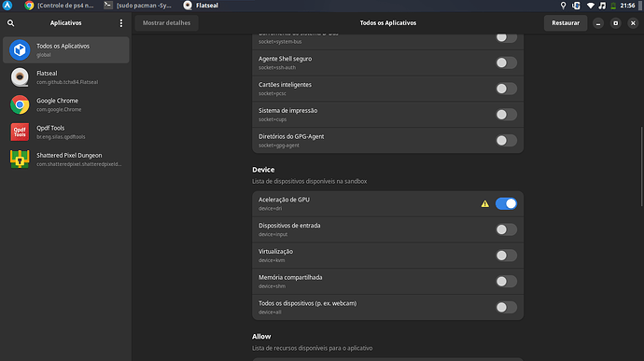Click the device=shm subtitle text
The image size is (644, 361).
(x=272, y=286)
